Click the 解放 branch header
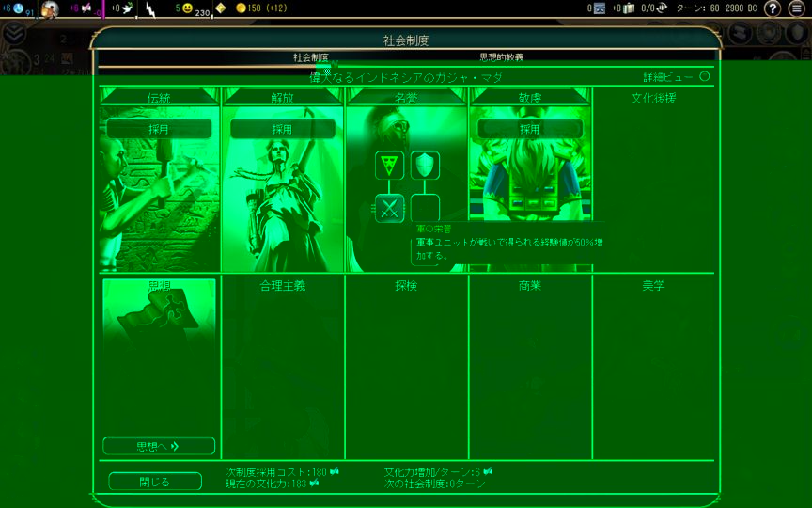 point(283,98)
